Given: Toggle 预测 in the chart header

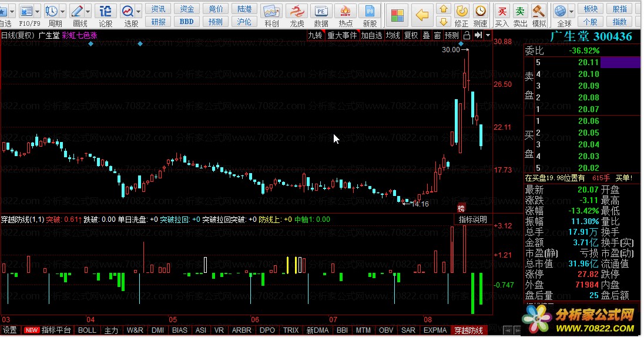Looking at the screenshot, I should point(452,36).
